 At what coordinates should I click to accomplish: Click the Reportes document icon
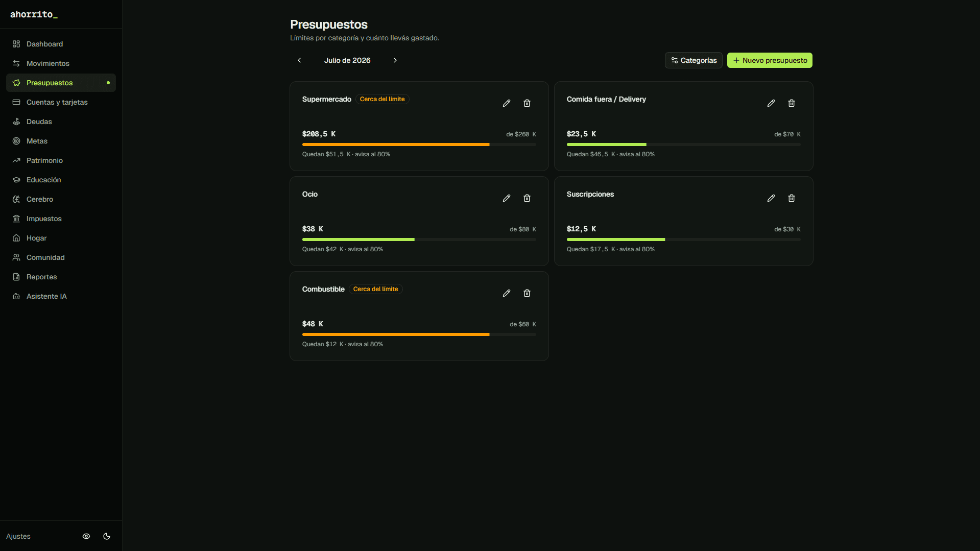(16, 277)
